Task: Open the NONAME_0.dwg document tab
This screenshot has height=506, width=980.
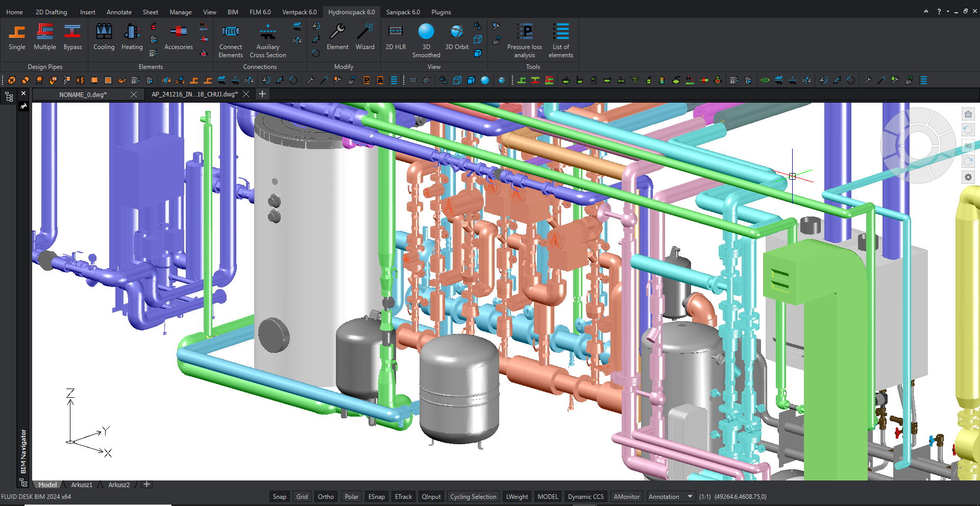Action: click(83, 94)
